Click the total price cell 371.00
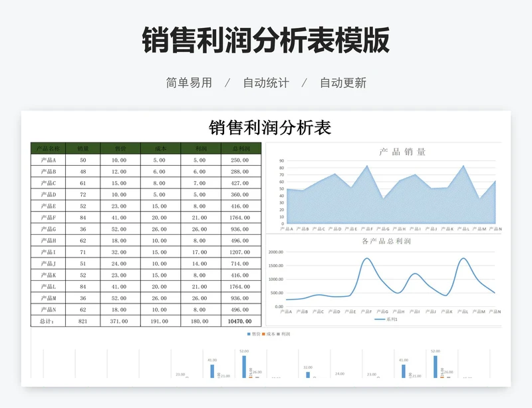Viewport: 532px width, 408px height. (120, 321)
